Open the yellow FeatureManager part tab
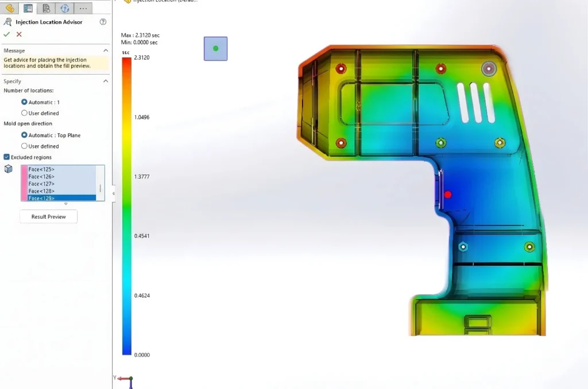 [10, 8]
